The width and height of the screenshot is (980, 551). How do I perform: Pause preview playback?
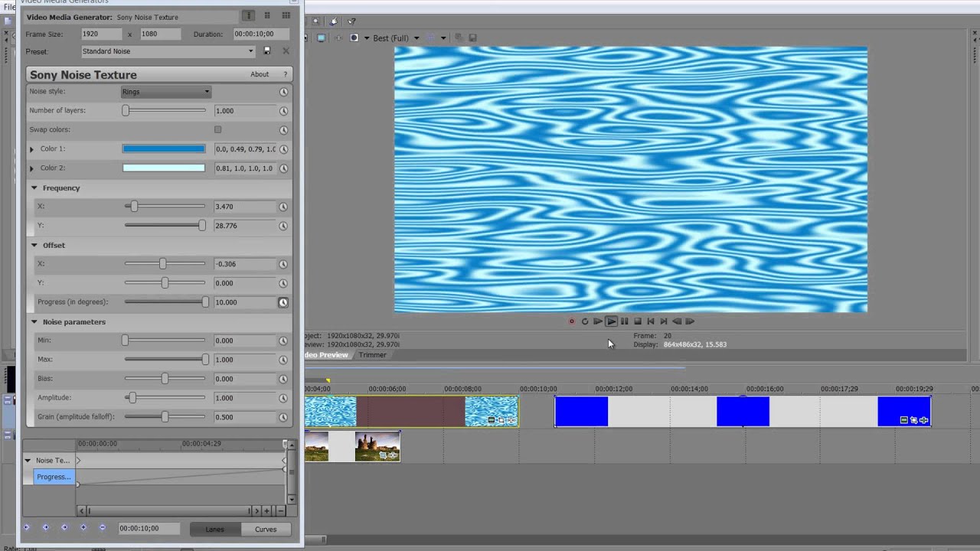[624, 321]
